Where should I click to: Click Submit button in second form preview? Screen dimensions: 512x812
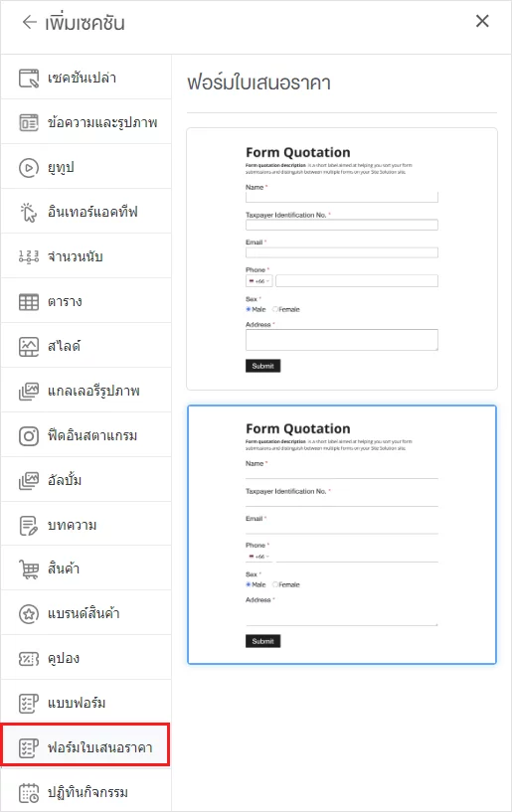pos(262,641)
